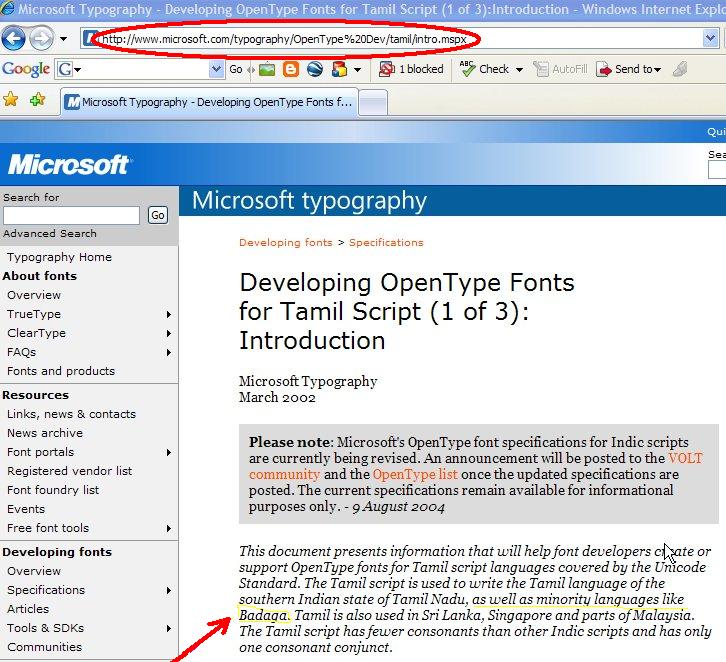Click the Send to icon
The image size is (726, 662).
coord(604,69)
